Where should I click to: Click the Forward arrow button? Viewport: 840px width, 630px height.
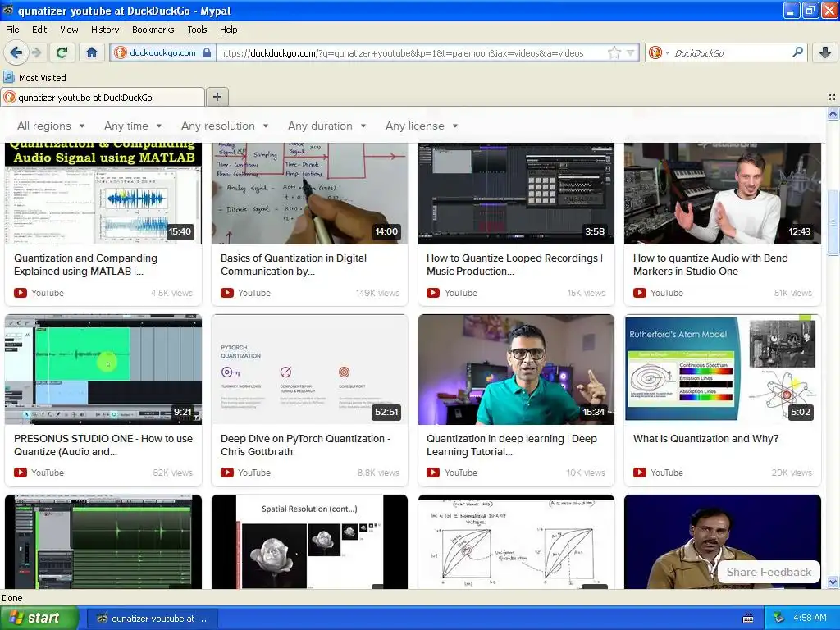(x=36, y=52)
